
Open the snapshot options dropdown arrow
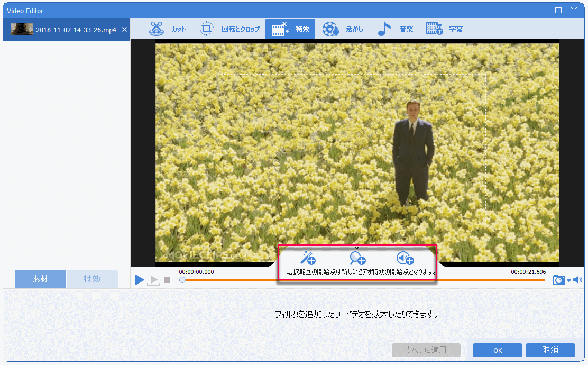tap(569, 280)
